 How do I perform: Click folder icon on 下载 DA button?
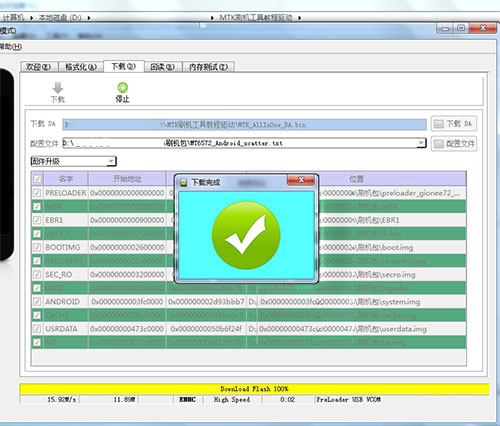click(439, 124)
